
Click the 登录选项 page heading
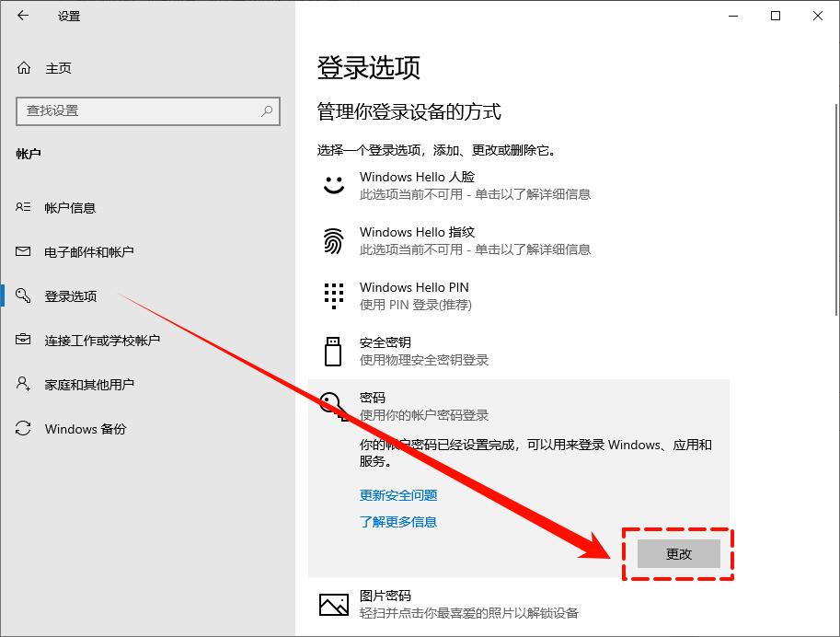pyautogui.click(x=369, y=67)
